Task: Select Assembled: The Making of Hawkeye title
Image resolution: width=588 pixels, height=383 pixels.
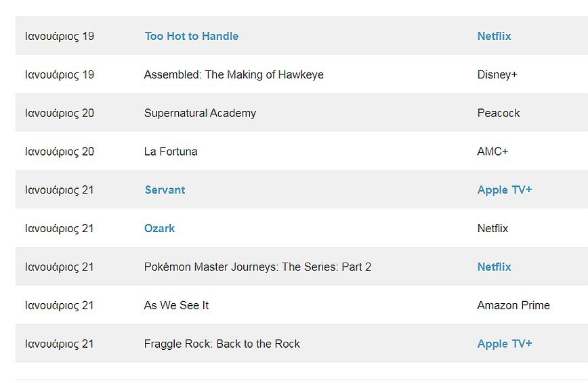Action: click(x=234, y=74)
